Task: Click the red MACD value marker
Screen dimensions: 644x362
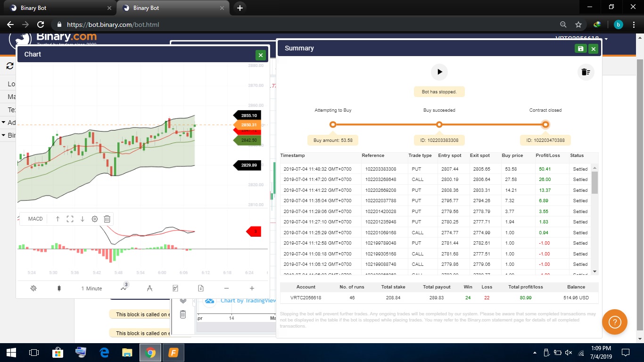Action: tap(254, 231)
